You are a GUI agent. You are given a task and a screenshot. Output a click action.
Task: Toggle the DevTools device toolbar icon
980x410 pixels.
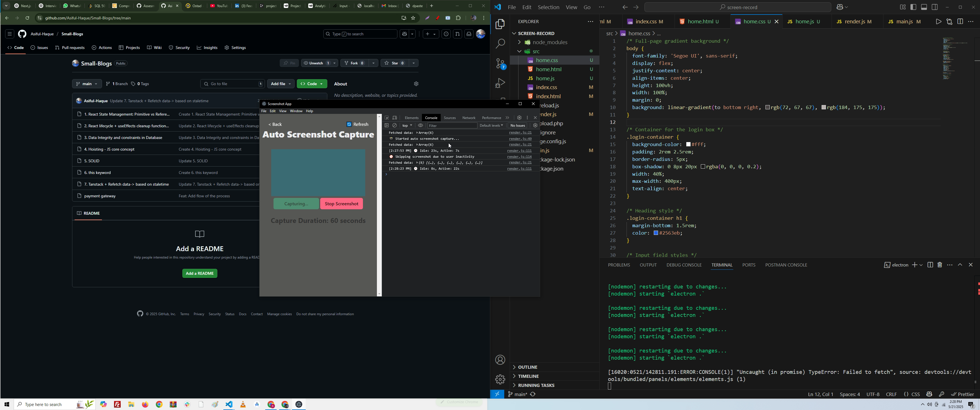395,118
